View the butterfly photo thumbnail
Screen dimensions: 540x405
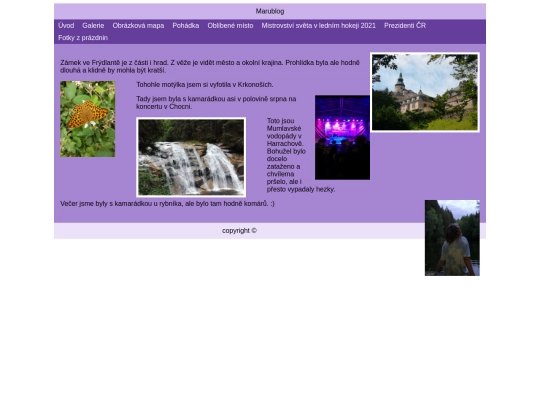pos(88,119)
